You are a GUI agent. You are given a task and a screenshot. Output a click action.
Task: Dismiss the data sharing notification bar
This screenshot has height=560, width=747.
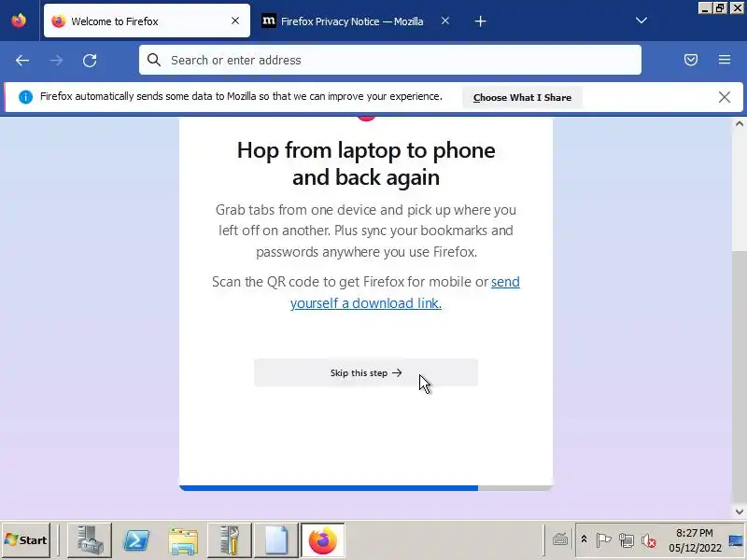point(725,97)
